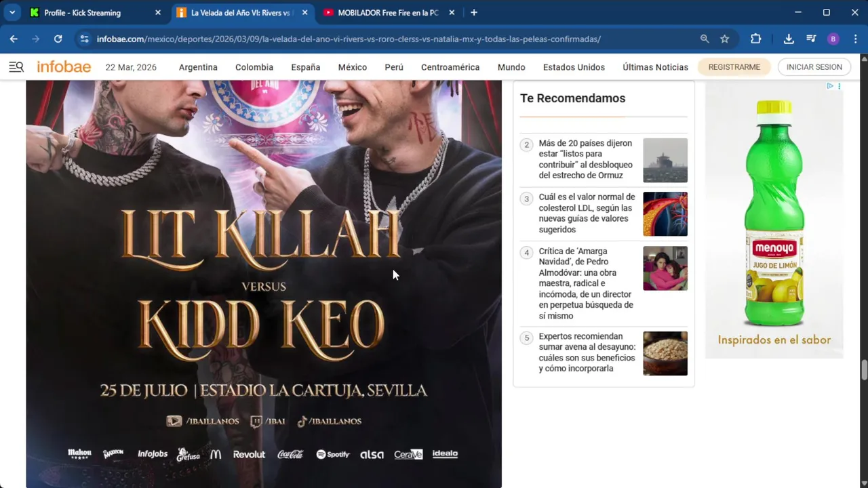Viewport: 868px width, 488px height.
Task: Switch to MOBILADOR Free Fire tab
Action: tap(388, 12)
